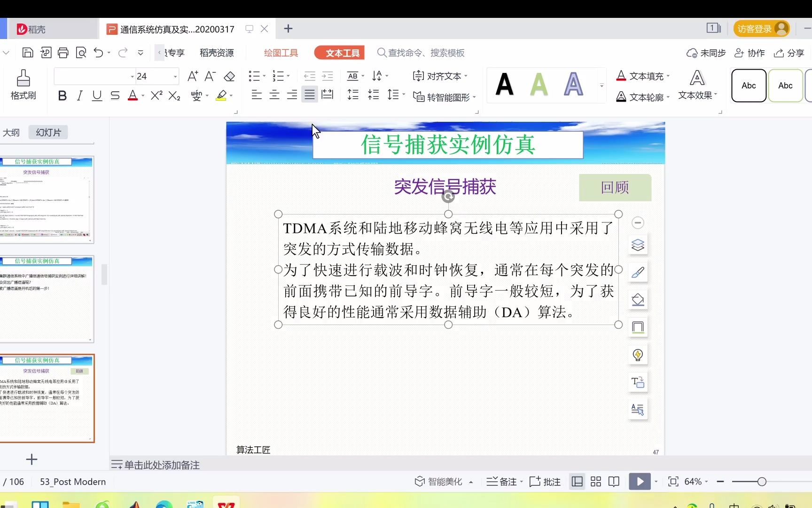Click the Redo arrow
The width and height of the screenshot is (812, 508).
123,53
